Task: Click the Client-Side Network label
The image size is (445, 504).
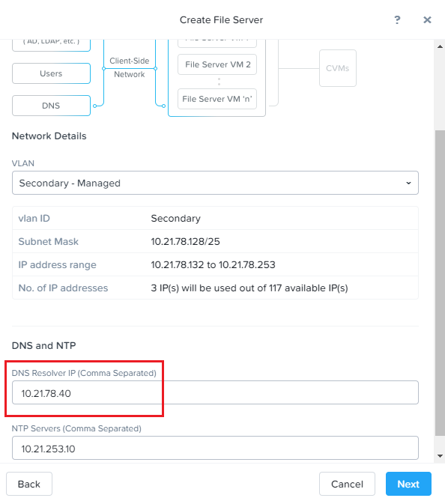Action: click(x=130, y=67)
